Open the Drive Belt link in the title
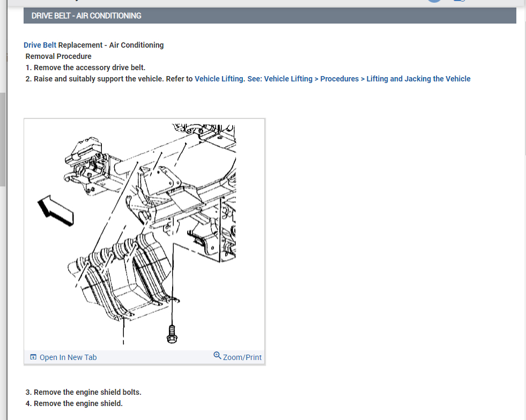This screenshot has width=526, height=420. click(x=40, y=45)
